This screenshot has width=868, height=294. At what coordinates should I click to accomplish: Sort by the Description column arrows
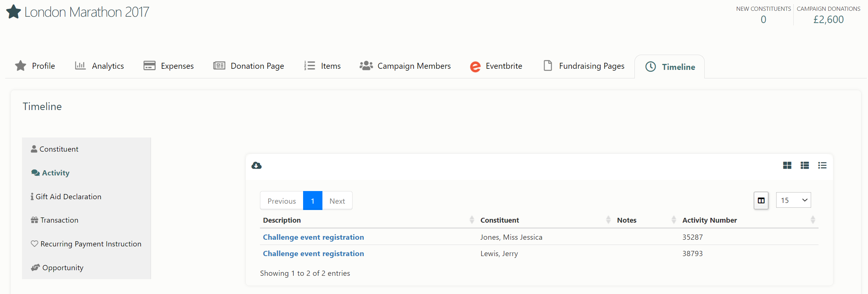pyautogui.click(x=472, y=220)
